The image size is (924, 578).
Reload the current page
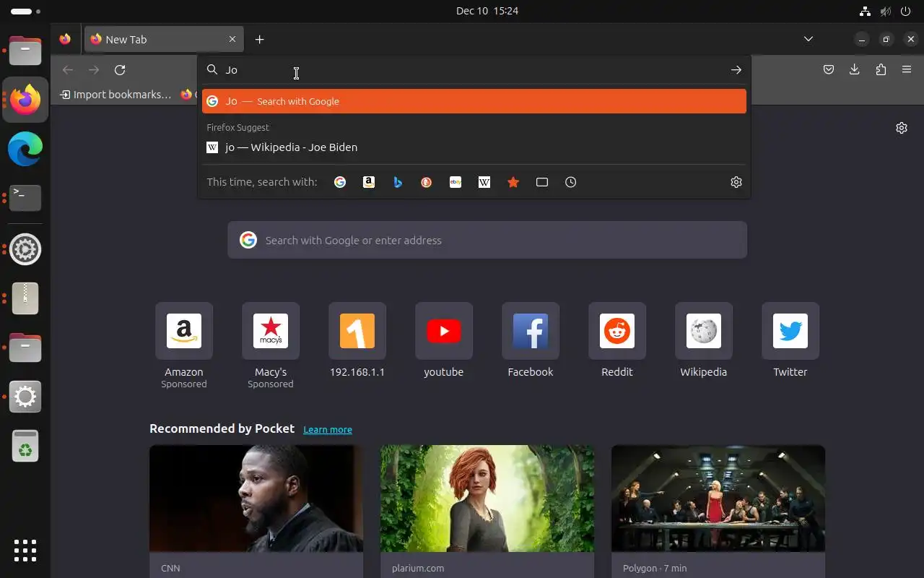click(x=120, y=70)
